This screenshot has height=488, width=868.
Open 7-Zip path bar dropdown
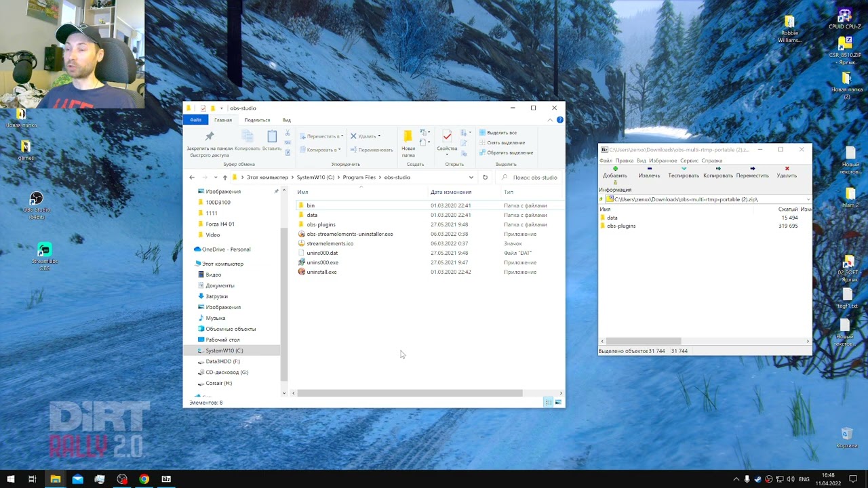tap(808, 199)
